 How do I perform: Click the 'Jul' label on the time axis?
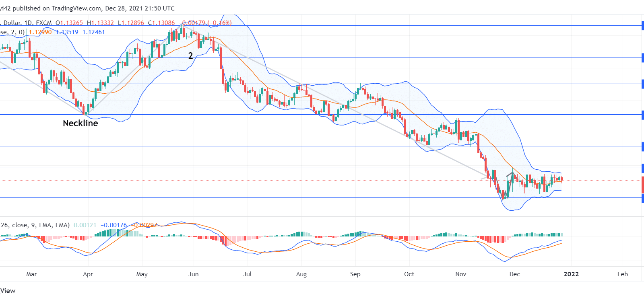[248, 274]
